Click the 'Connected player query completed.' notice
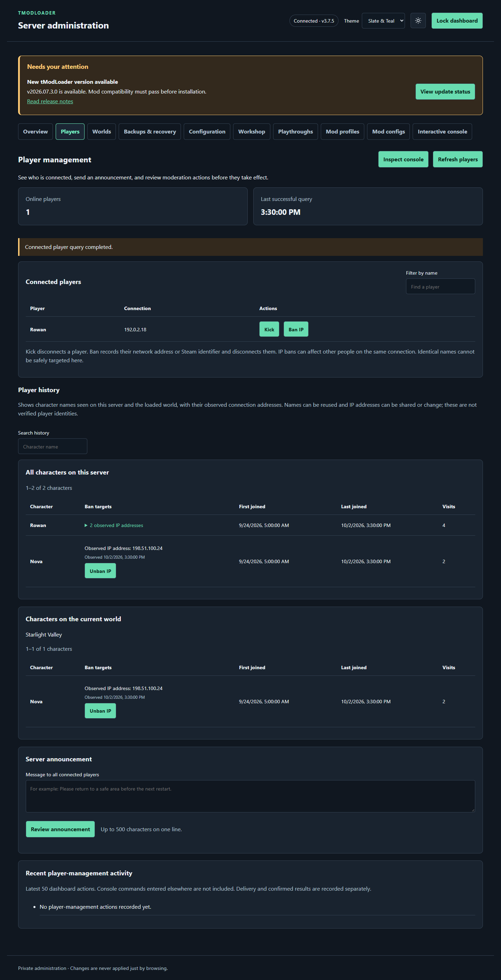The image size is (501, 980). (250, 247)
